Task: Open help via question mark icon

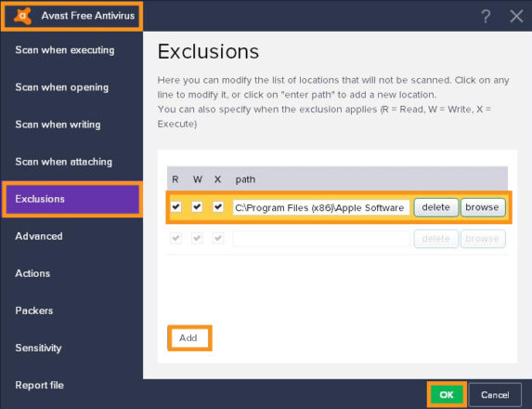Action: 486,16
